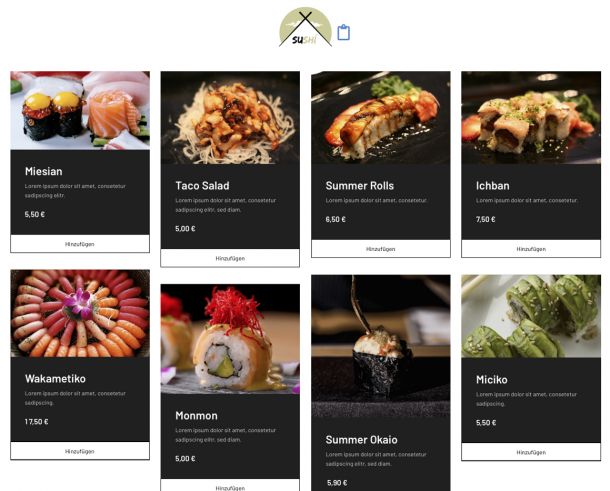Open the Taco Salad photo
The height and width of the screenshot is (491, 610).
[x=230, y=117]
